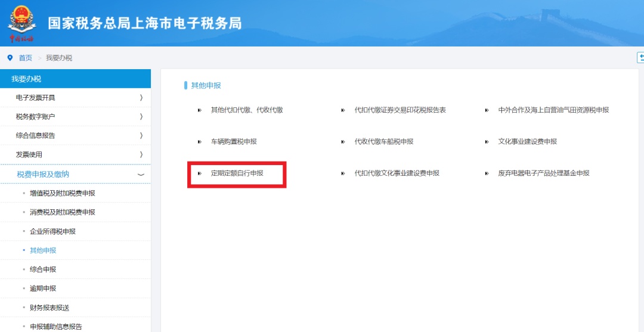Open 文化事业建设费申报 link
644x332 pixels.
(x=528, y=142)
